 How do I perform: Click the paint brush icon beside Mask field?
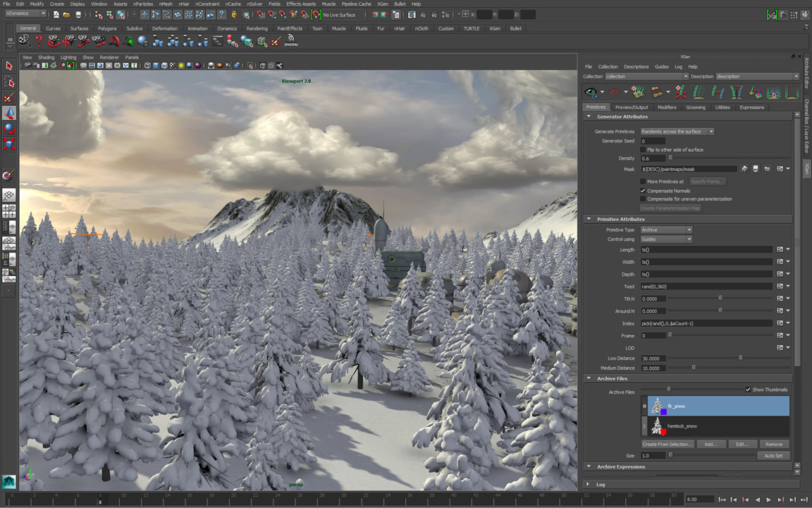(744, 169)
